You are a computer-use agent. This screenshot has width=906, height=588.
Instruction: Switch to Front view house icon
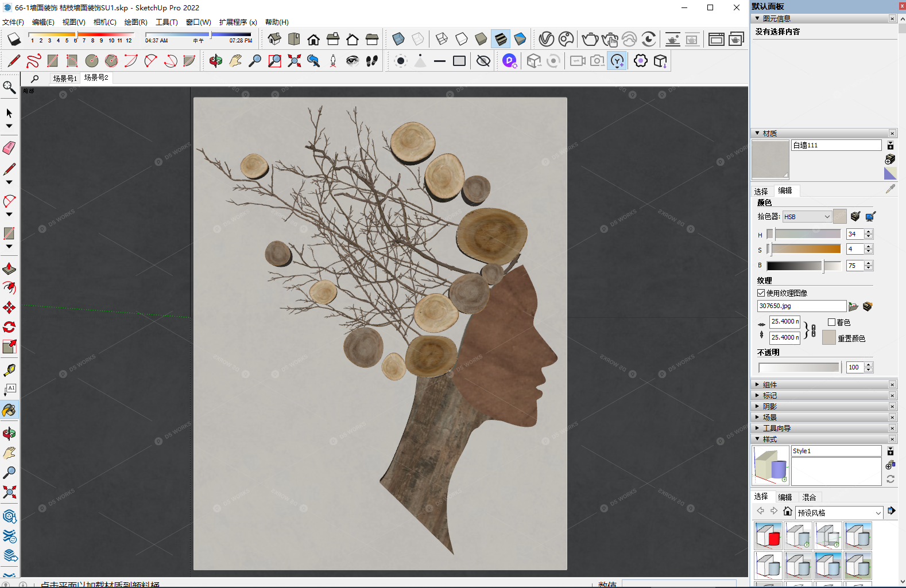tap(313, 39)
